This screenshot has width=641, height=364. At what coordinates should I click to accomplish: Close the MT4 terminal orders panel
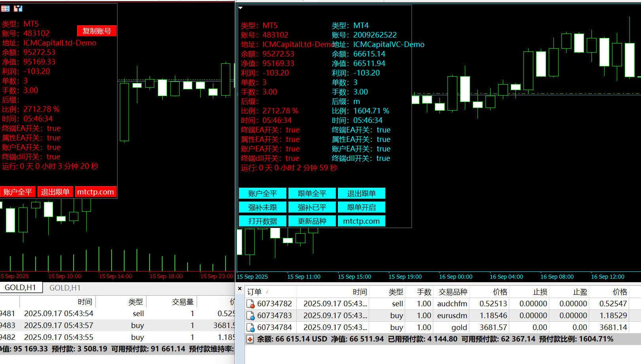240,289
